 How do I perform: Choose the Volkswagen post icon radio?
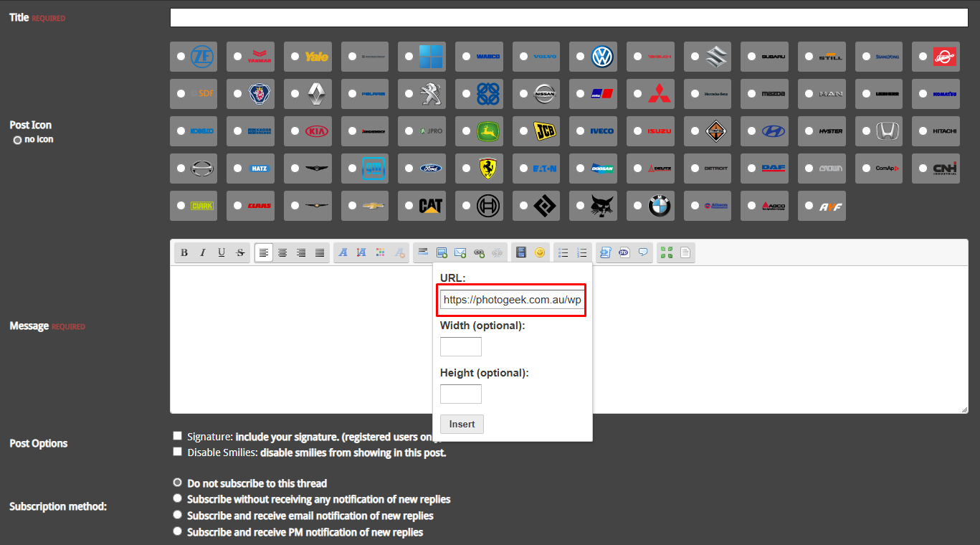pos(581,57)
